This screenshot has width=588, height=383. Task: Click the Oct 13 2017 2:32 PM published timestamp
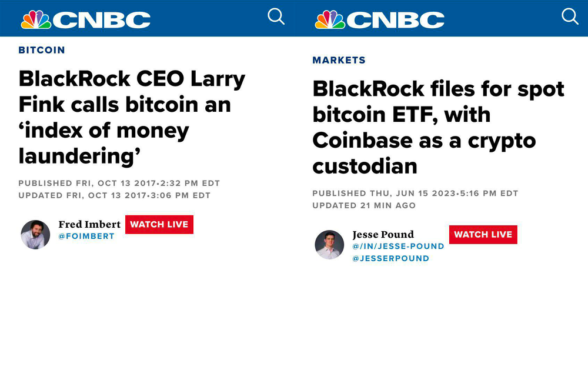click(119, 184)
